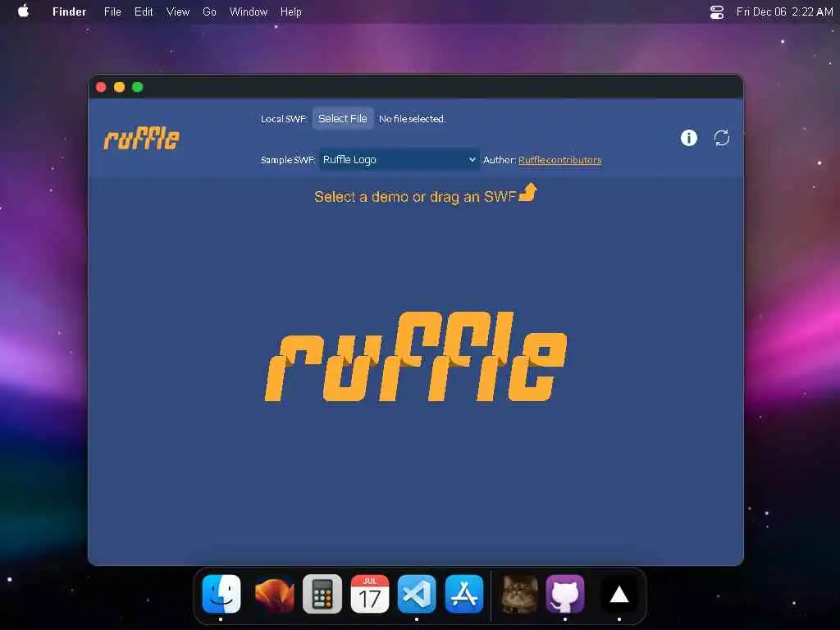The height and width of the screenshot is (630, 840).
Task: Open the orange macOS Ventura dock icon
Action: point(274,594)
